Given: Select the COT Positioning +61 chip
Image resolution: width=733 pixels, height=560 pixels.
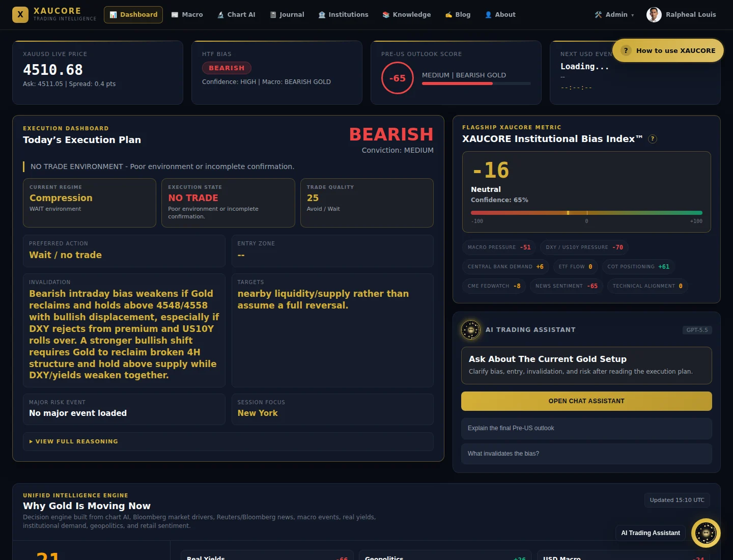Looking at the screenshot, I should coord(638,267).
